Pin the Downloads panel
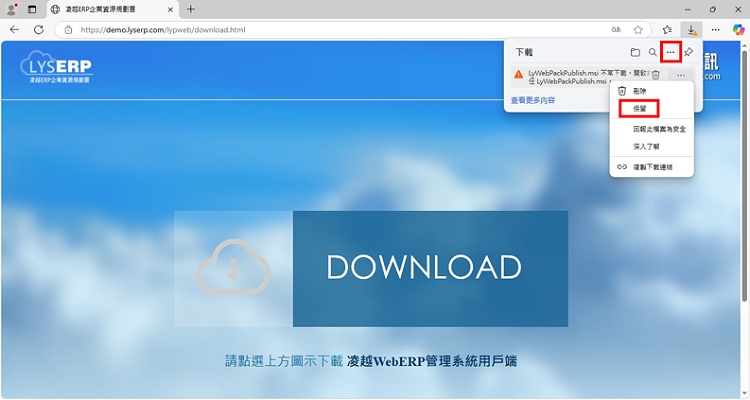Viewport: 750px width, 400px height. [689, 52]
